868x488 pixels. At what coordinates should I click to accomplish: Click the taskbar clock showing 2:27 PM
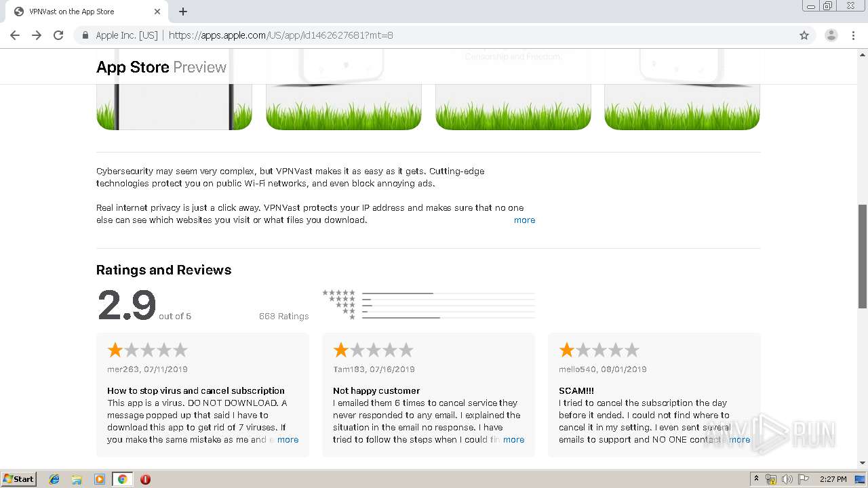pyautogui.click(x=833, y=479)
